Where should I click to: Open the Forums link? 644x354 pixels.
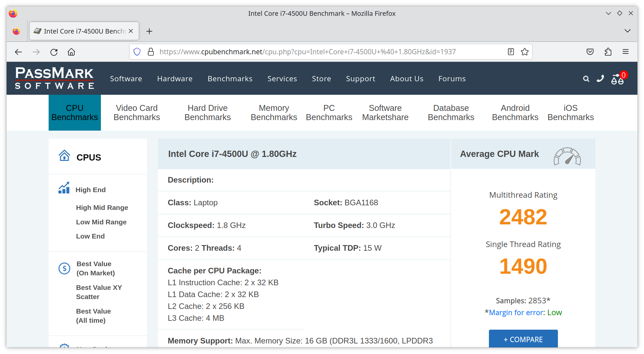(x=452, y=79)
